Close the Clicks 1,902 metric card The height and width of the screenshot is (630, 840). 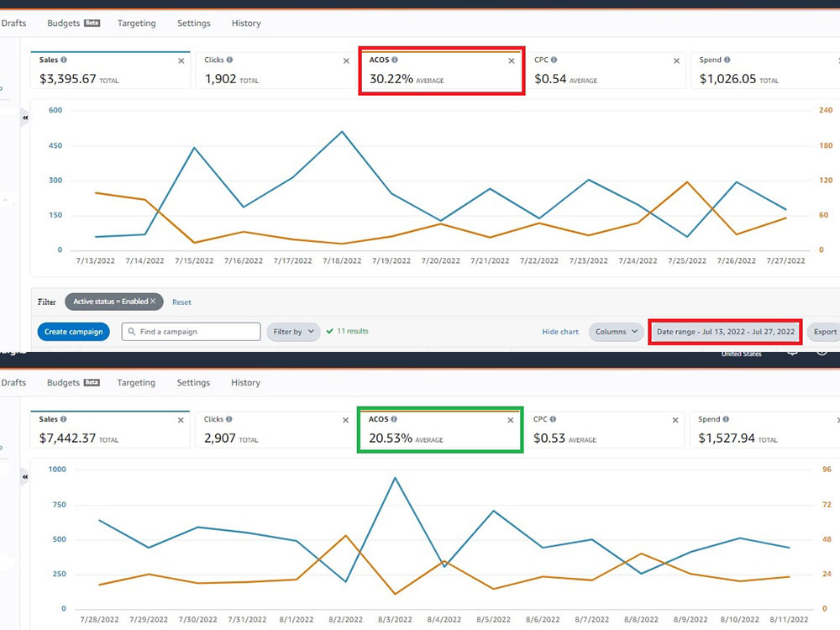tap(346, 60)
